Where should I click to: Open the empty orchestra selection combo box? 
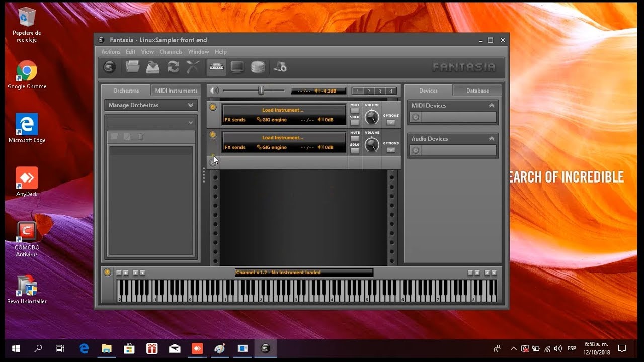click(x=151, y=122)
